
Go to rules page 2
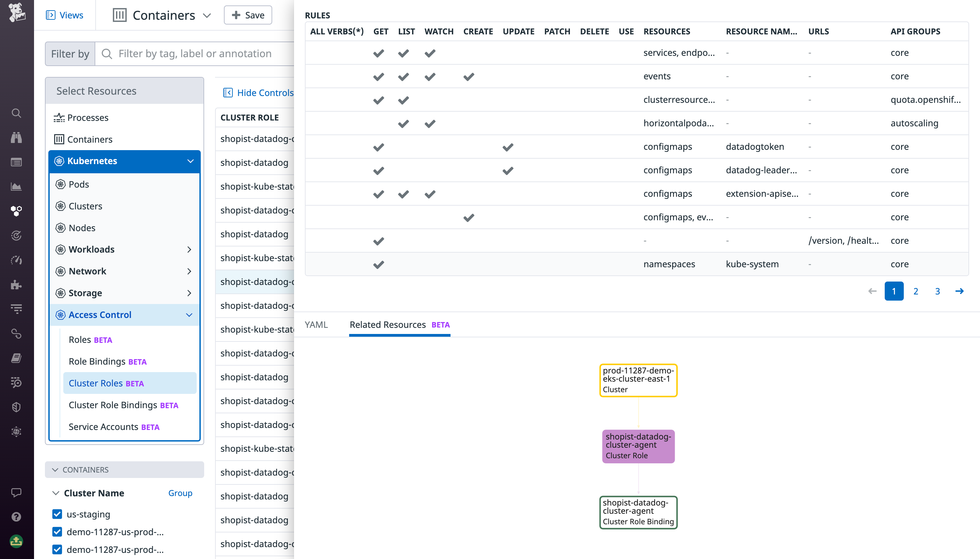[916, 291]
